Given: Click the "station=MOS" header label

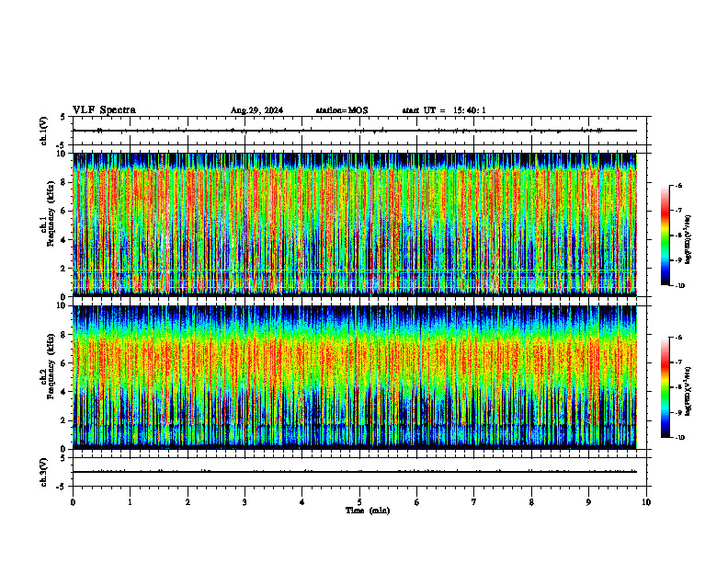Looking at the screenshot, I should 342,110.
